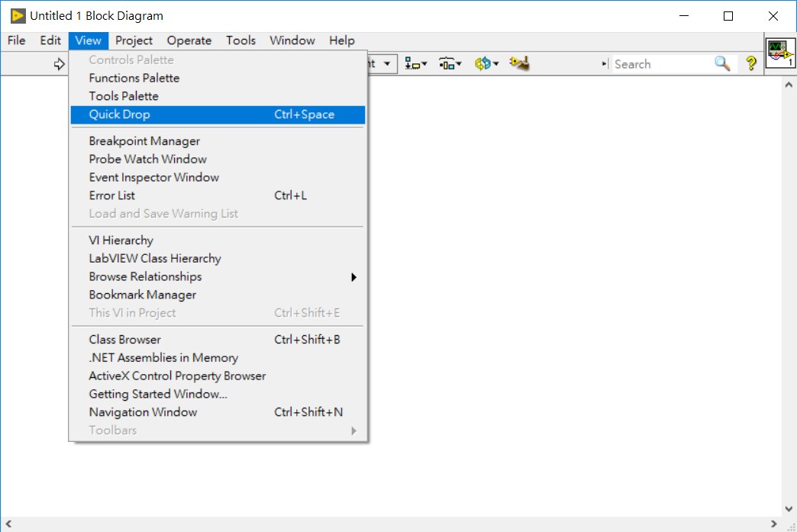The height and width of the screenshot is (532, 797).
Task: Select Functions Palette from View menu
Action: [x=218, y=79]
